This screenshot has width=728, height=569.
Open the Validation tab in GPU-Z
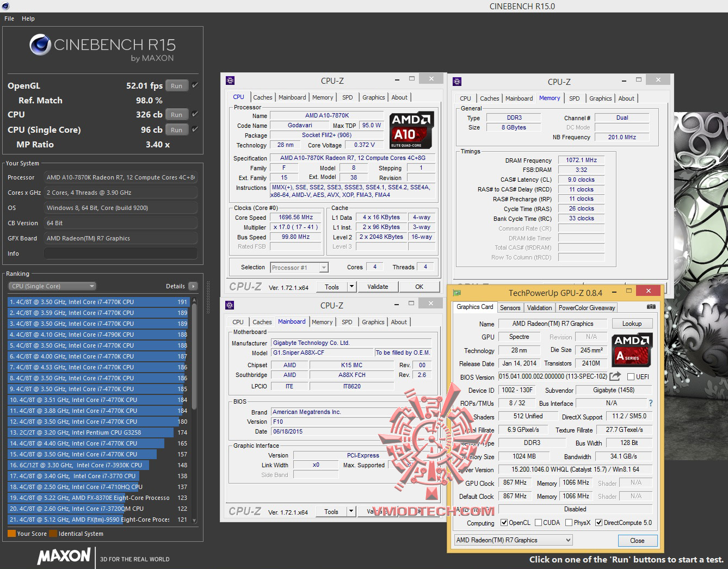point(540,307)
